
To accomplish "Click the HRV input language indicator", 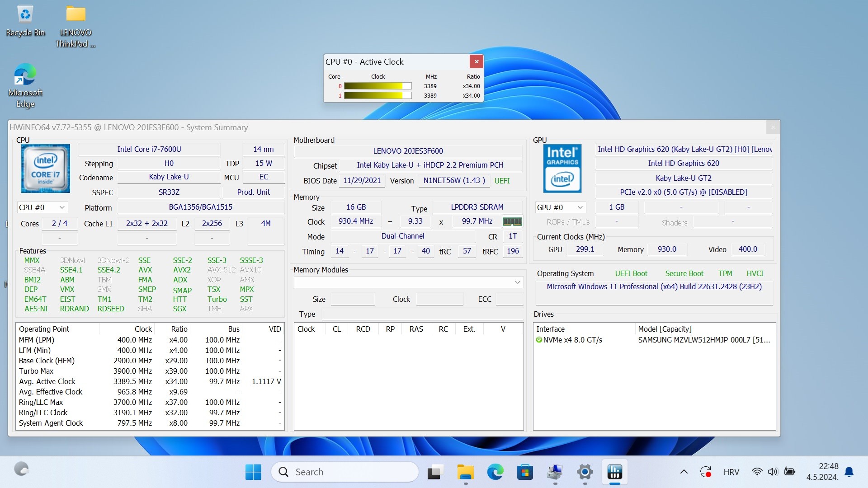I will (x=731, y=472).
